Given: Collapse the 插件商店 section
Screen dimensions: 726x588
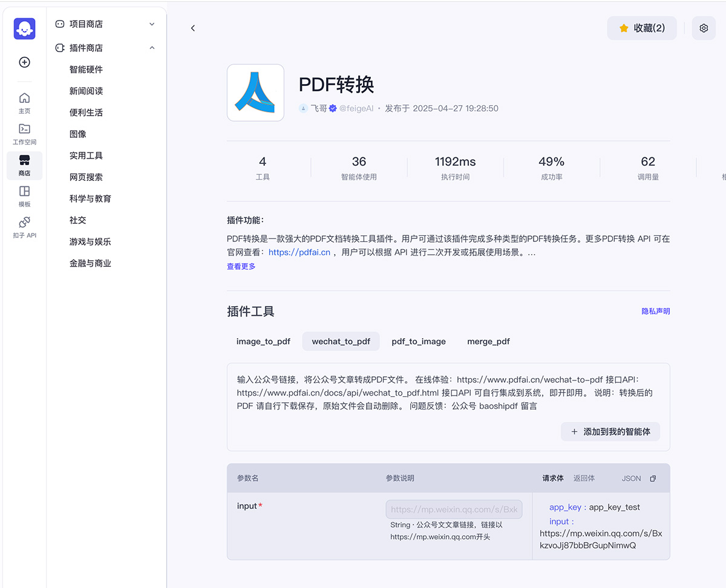Looking at the screenshot, I should 152,48.
